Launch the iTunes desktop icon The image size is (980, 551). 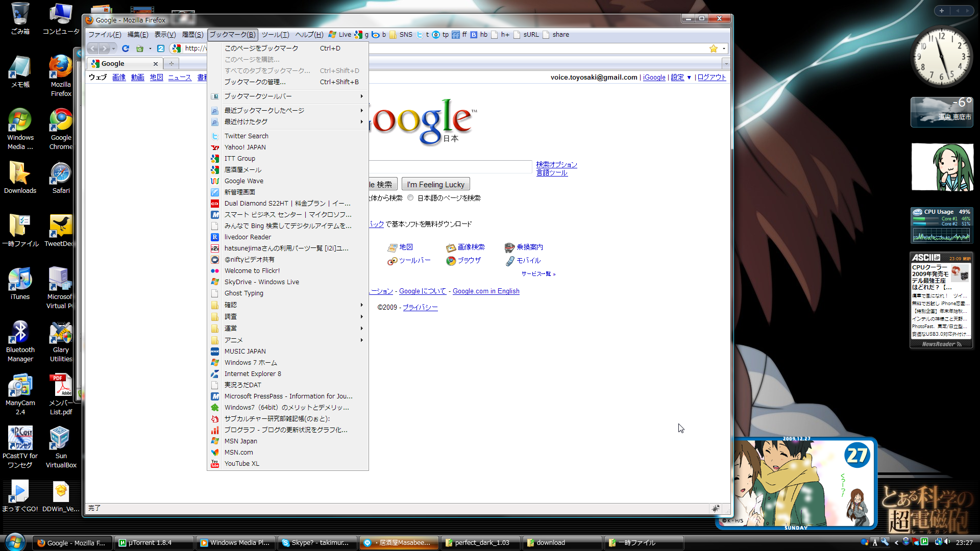20,284
